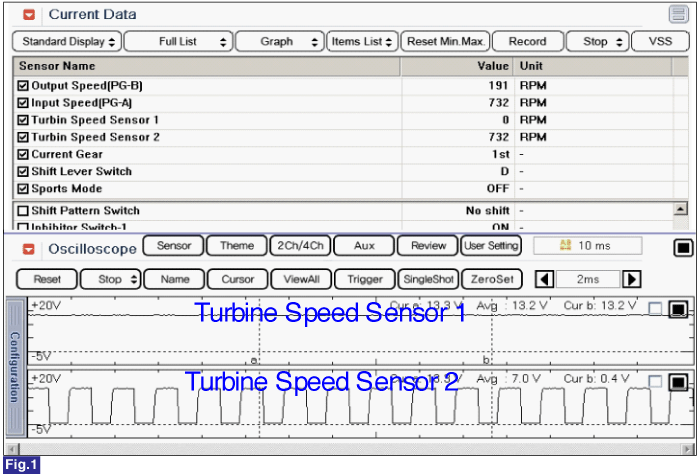Click the 10 ms sampling indicator icon
700x474 pixels.
(x=565, y=245)
